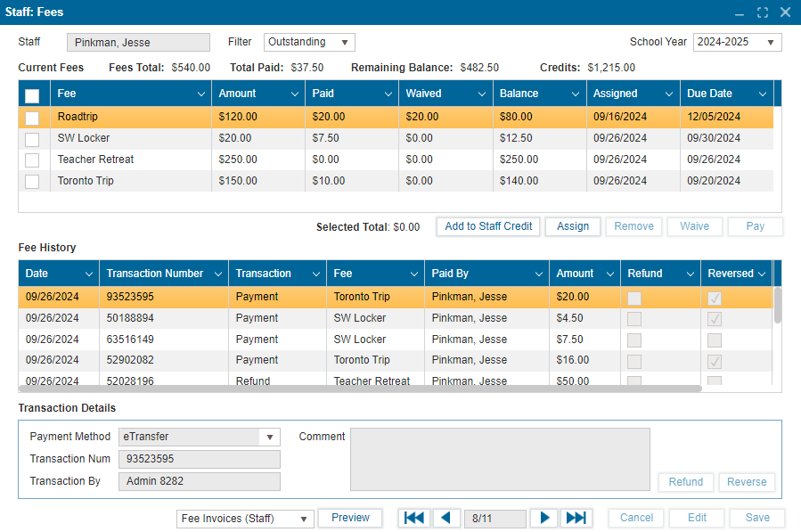Click the Add to Staff Credit button
801x532 pixels.
[488, 226]
